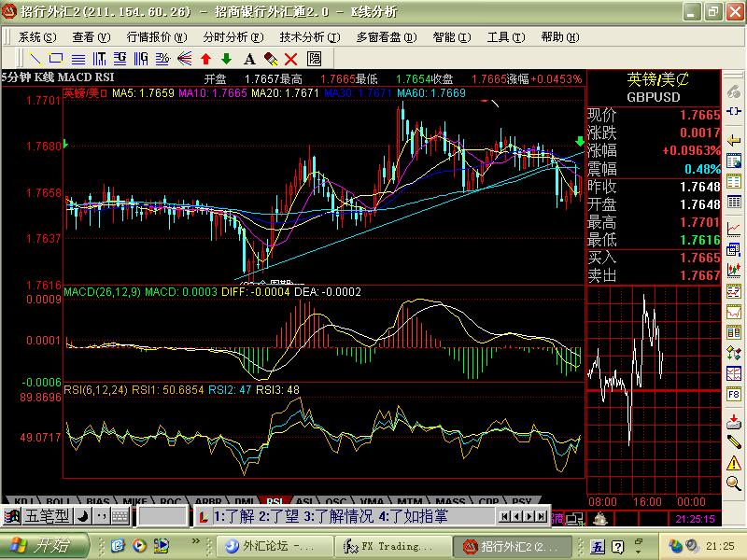Go to the last IME candidate page
Screen dimensions: 747x560
click(541, 516)
